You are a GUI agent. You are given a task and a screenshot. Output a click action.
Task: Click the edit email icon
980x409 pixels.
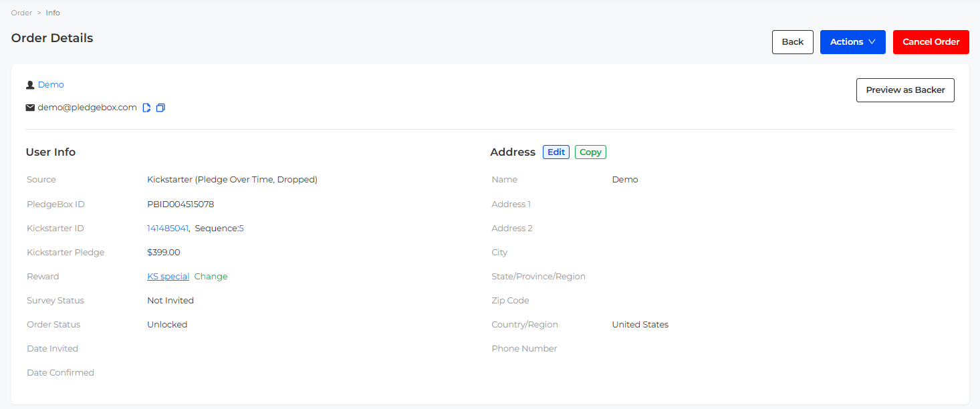[147, 108]
